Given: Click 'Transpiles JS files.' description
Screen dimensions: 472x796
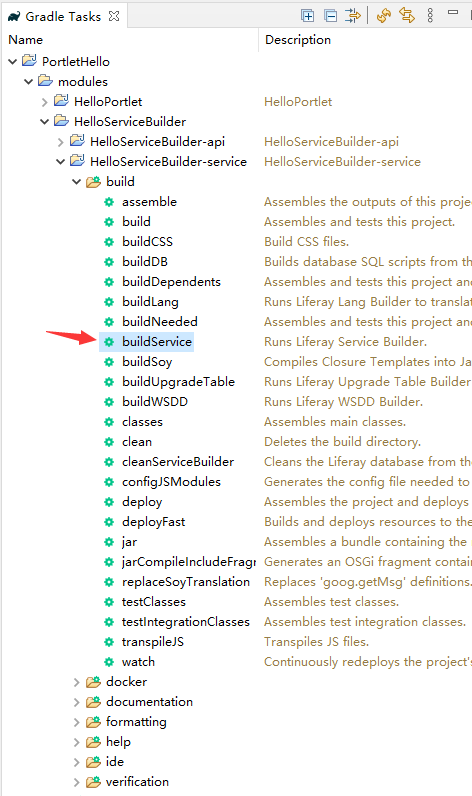Looking at the screenshot, I should coord(316,642).
